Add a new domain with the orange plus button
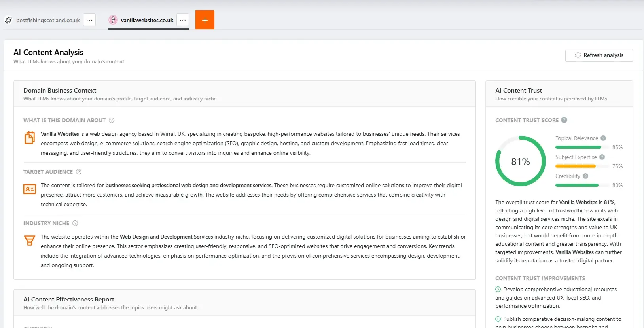Viewport: 644px width, 328px height. point(205,19)
